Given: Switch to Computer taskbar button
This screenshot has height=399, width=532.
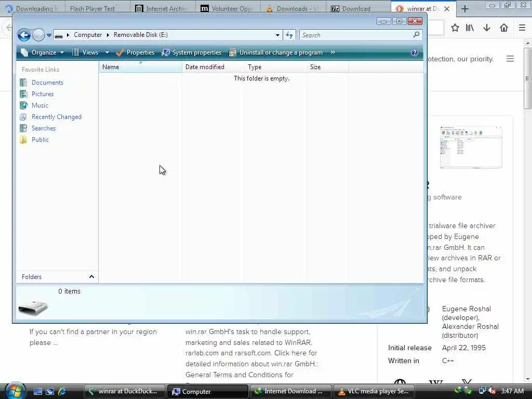Looking at the screenshot, I should coord(207,392).
